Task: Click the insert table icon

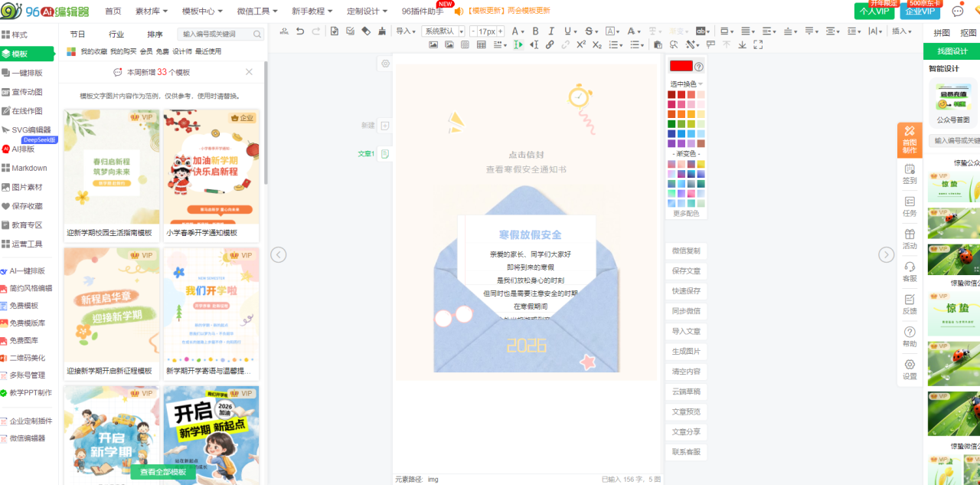Action: point(481,45)
